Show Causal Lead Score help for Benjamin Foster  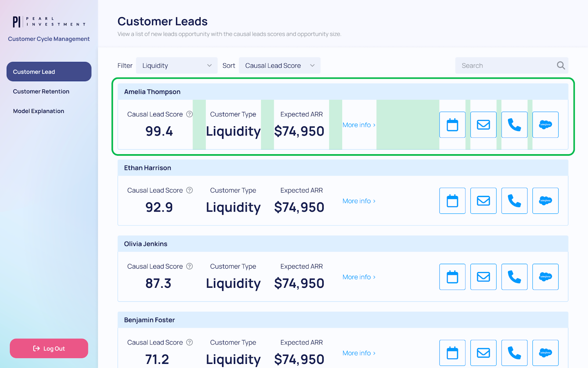189,342
